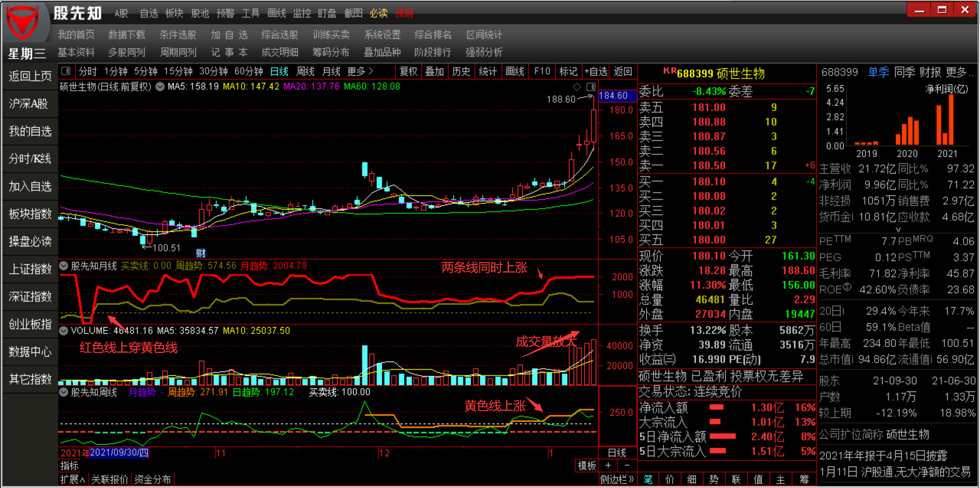The image size is (980, 488).
Task: Open the 历史 history toolbar button
Action: [x=461, y=71]
